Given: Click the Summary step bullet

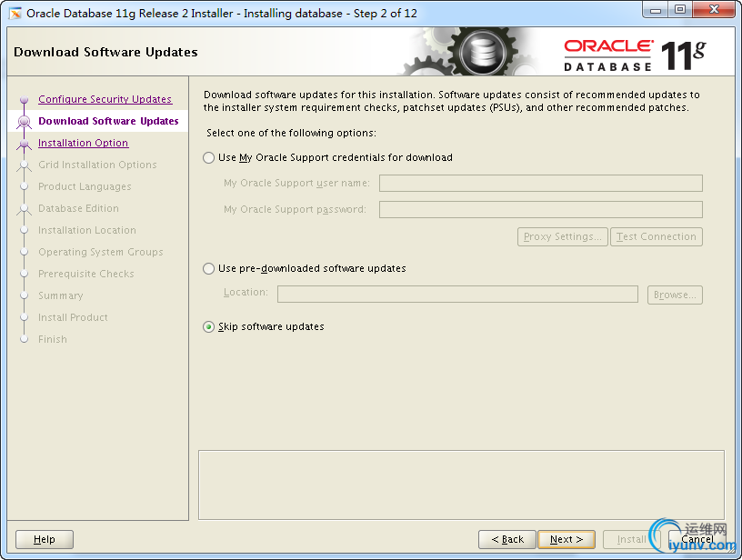Looking at the screenshot, I should click(25, 295).
